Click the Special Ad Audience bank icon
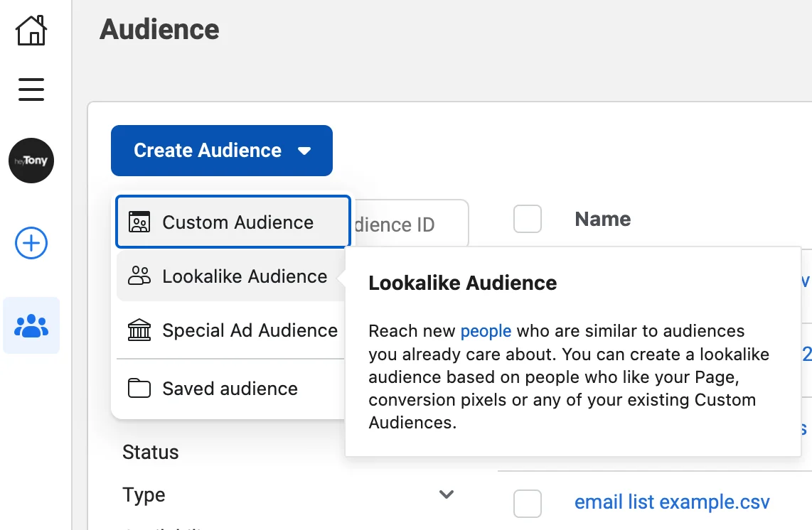 tap(139, 330)
